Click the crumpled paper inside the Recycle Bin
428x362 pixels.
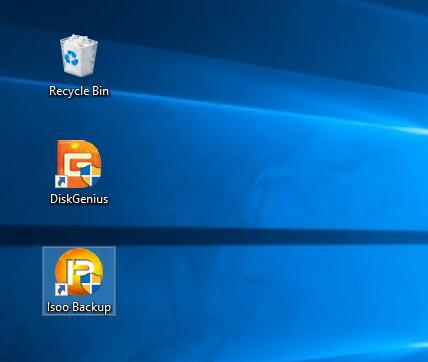click(79, 39)
